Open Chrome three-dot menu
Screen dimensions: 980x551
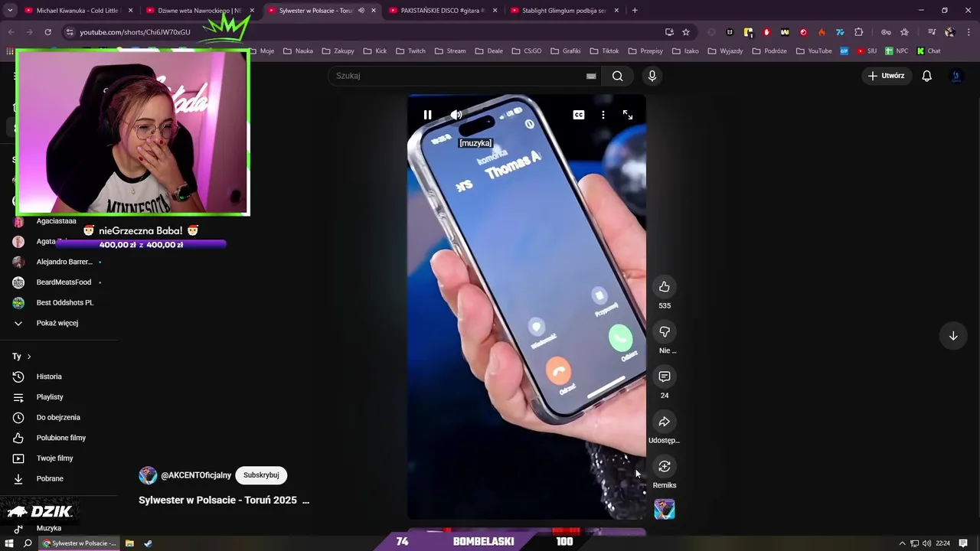(x=967, y=32)
